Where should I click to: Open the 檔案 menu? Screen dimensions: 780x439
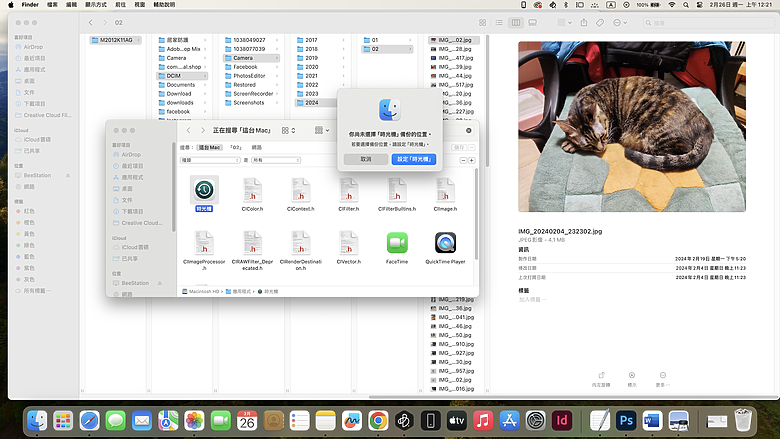[52, 4]
